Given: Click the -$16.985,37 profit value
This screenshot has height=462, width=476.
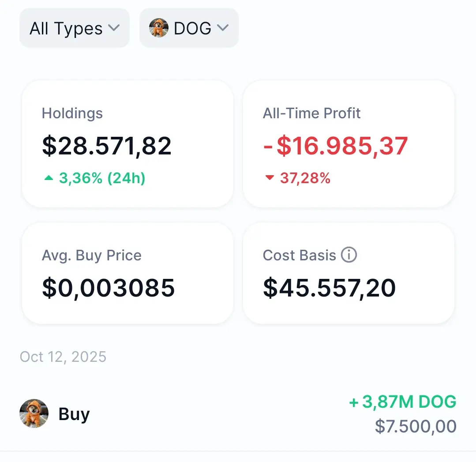Looking at the screenshot, I should (x=336, y=146).
